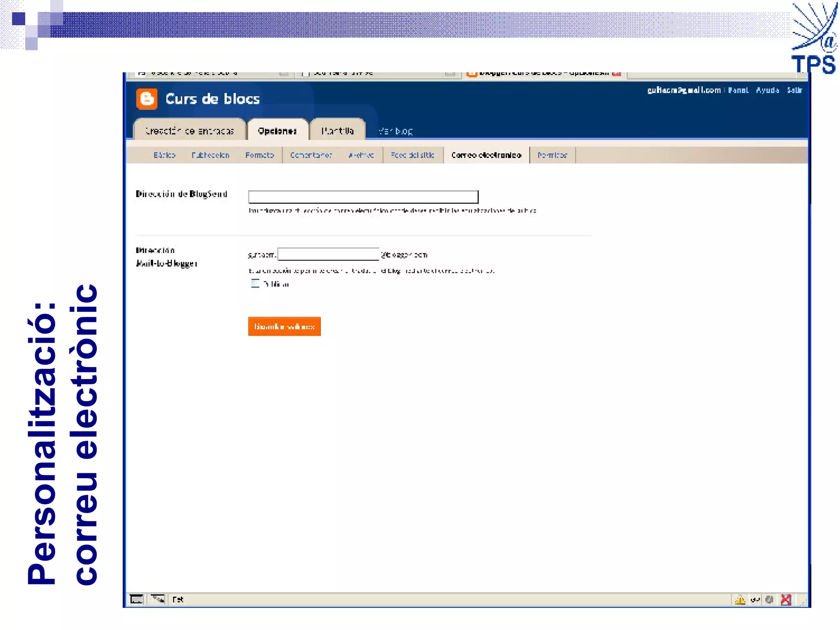Click the Salir link

pos(794,90)
